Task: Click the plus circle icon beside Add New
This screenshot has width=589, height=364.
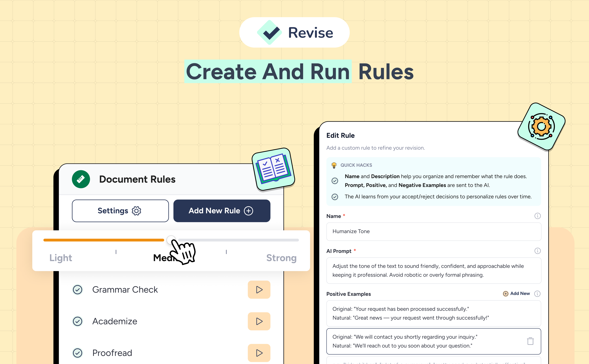Action: pos(506,294)
